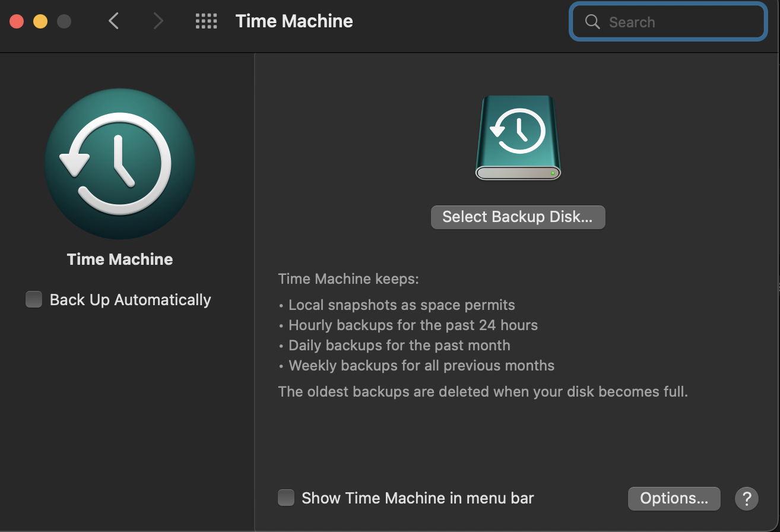Viewport: 780px width, 532px height.
Task: Open Select Backup Disk dialog
Action: (518, 217)
